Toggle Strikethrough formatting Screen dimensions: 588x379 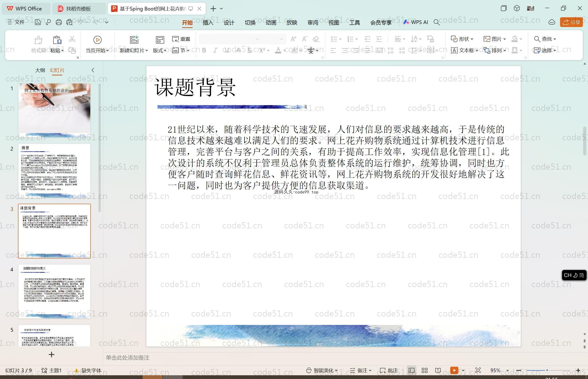click(x=238, y=50)
